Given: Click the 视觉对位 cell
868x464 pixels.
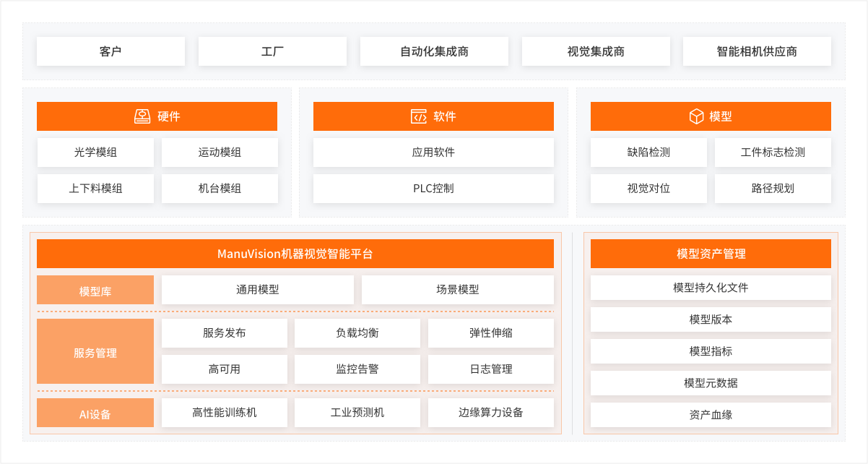Looking at the screenshot, I should click(649, 189).
